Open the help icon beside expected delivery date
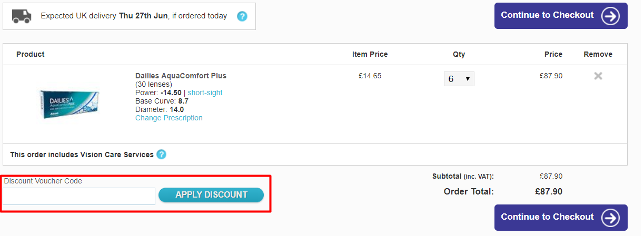Screen dimensions: 644x236 (242, 16)
